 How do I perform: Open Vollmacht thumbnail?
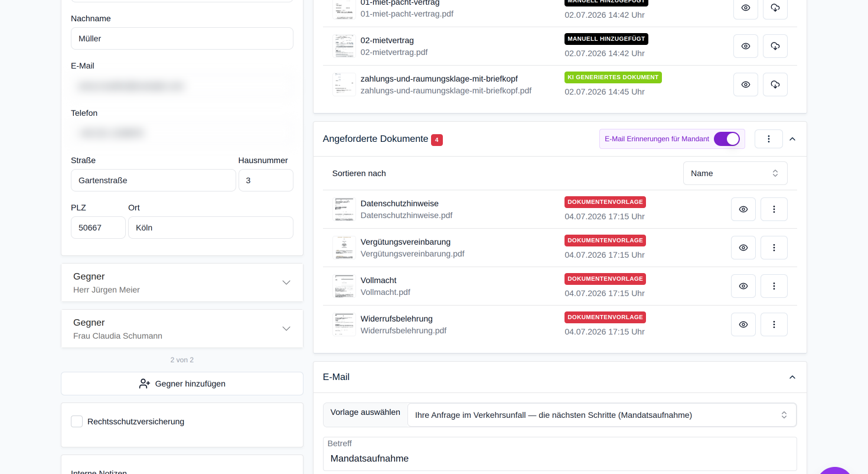(x=344, y=286)
